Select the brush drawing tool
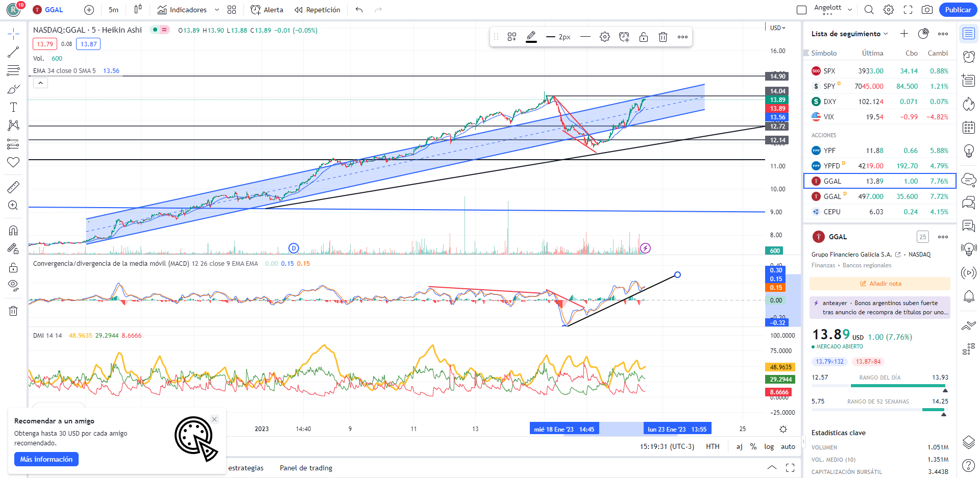Viewport: 980px width, 478px height. pos(13,89)
